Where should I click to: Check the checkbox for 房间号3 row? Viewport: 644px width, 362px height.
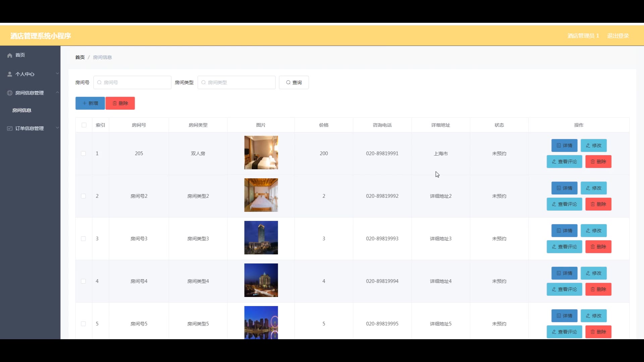coord(84,239)
